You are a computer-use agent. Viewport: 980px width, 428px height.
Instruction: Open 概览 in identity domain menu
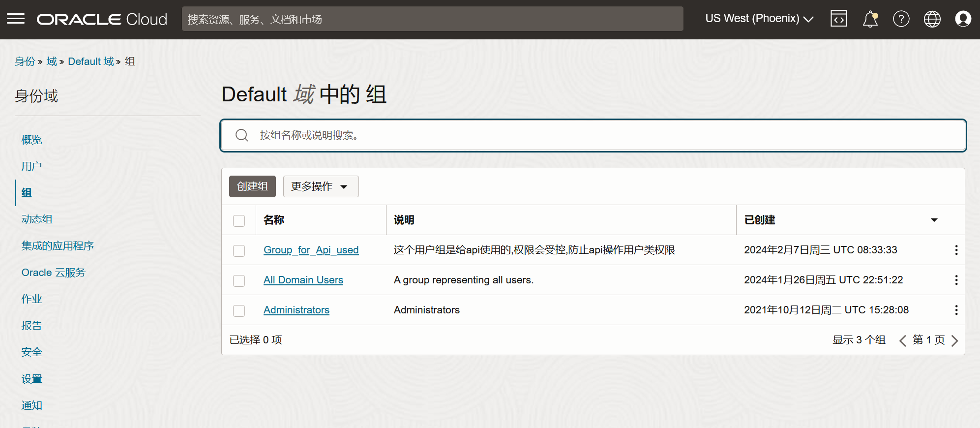point(32,140)
